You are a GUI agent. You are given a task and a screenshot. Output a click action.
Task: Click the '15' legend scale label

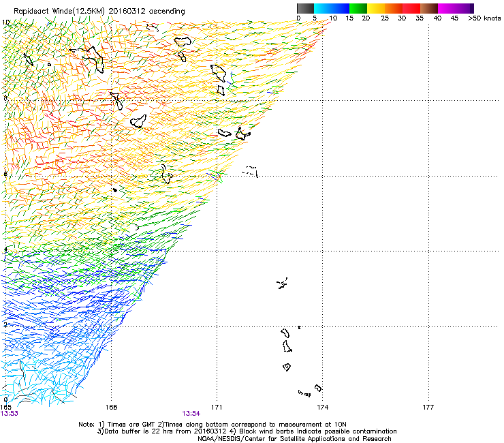pyautogui.click(x=349, y=18)
